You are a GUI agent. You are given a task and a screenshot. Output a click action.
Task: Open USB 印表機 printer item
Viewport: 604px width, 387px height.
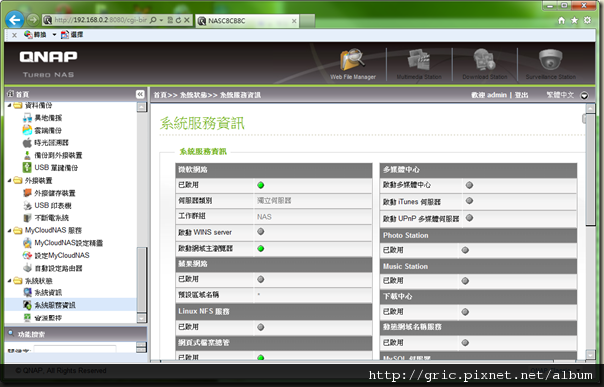(x=47, y=205)
